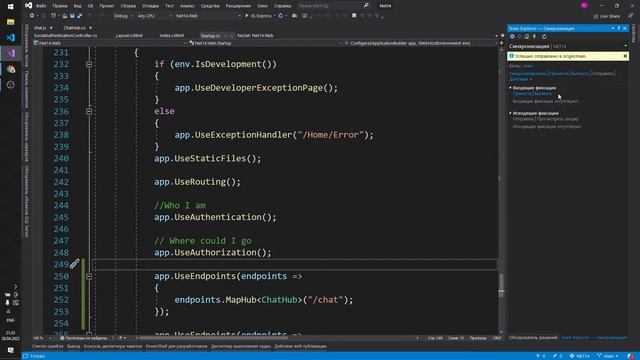Open Chrome from the taskbar

(x=11, y=69)
